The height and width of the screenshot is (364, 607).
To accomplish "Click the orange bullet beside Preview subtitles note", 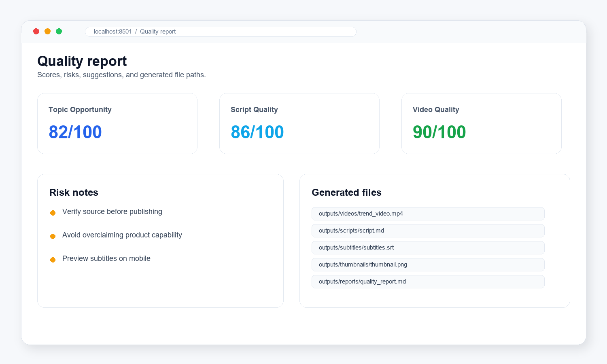I will [x=53, y=260].
